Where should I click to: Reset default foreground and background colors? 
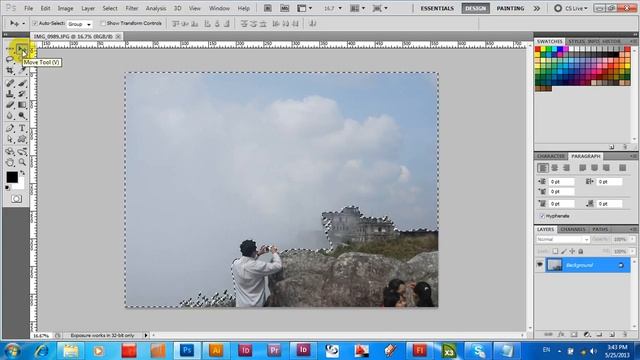coord(8,188)
